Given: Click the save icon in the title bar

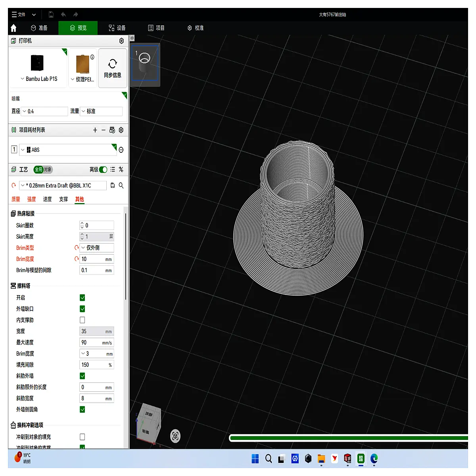Looking at the screenshot, I should 51,15.
